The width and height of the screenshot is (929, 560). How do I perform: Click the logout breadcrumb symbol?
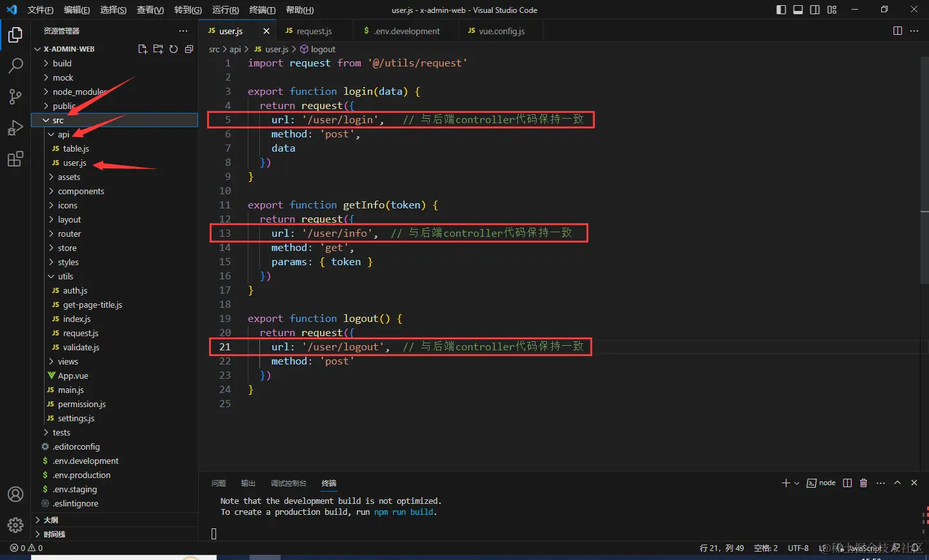pos(318,49)
